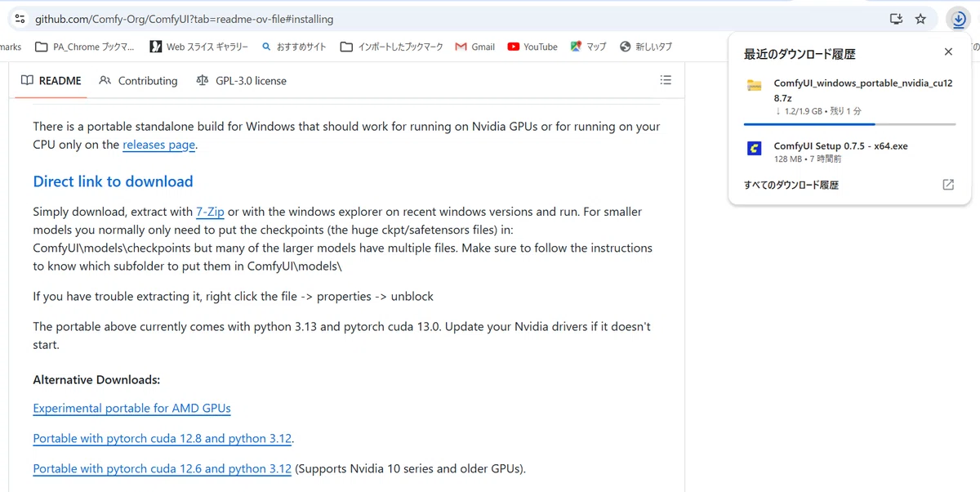Screen dimensions: 980x492
Task: Click ComfyUI Setup 0.7.5 - x64.exe name
Action: pyautogui.click(x=840, y=146)
